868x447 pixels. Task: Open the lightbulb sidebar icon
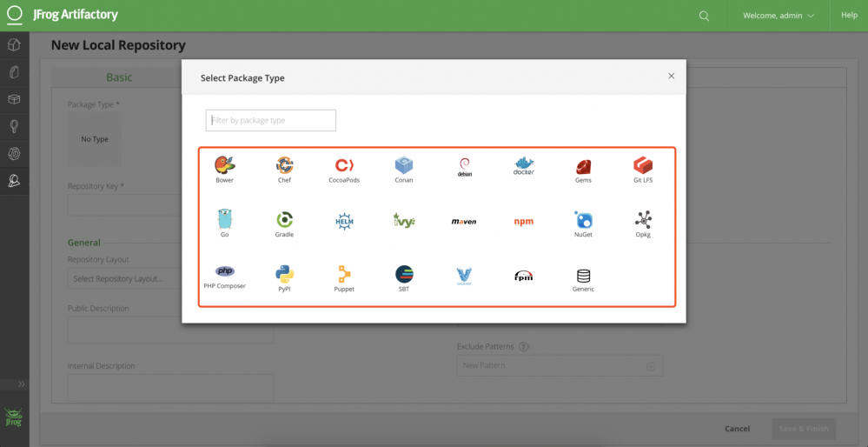[15, 126]
